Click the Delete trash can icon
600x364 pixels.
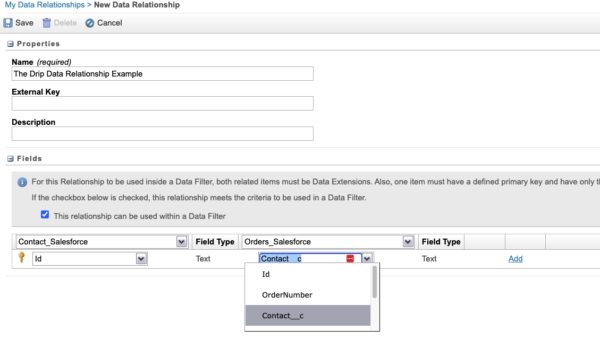tap(47, 23)
